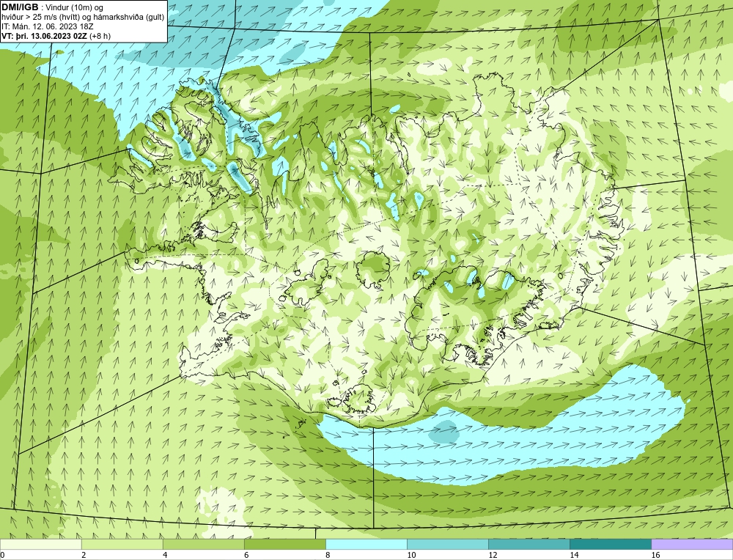
Task: Click the 0–2 m/s pale legend swatch
Action: tap(40, 544)
